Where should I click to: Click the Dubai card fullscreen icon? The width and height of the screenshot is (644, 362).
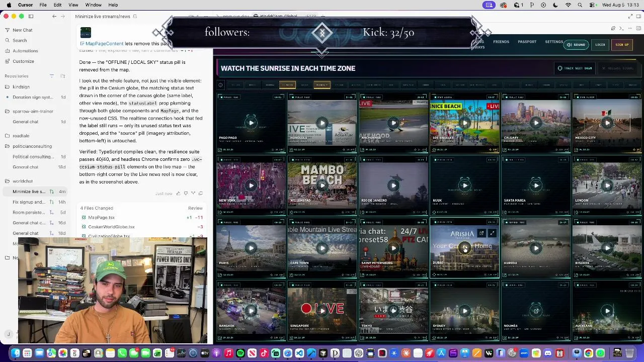(x=492, y=233)
